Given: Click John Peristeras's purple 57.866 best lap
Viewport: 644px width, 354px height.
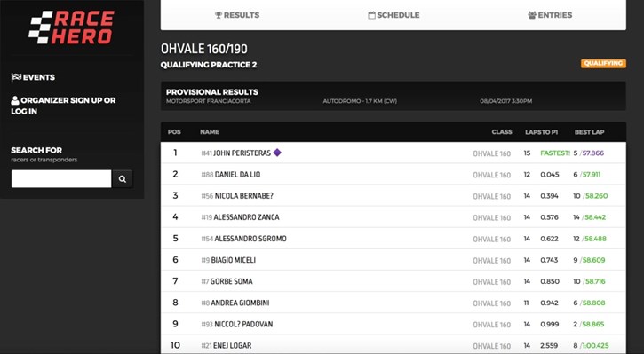Looking at the screenshot, I should click(593, 153).
